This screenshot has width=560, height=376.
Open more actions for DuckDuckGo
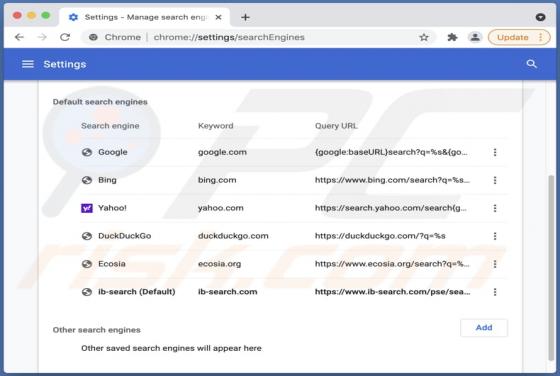495,236
